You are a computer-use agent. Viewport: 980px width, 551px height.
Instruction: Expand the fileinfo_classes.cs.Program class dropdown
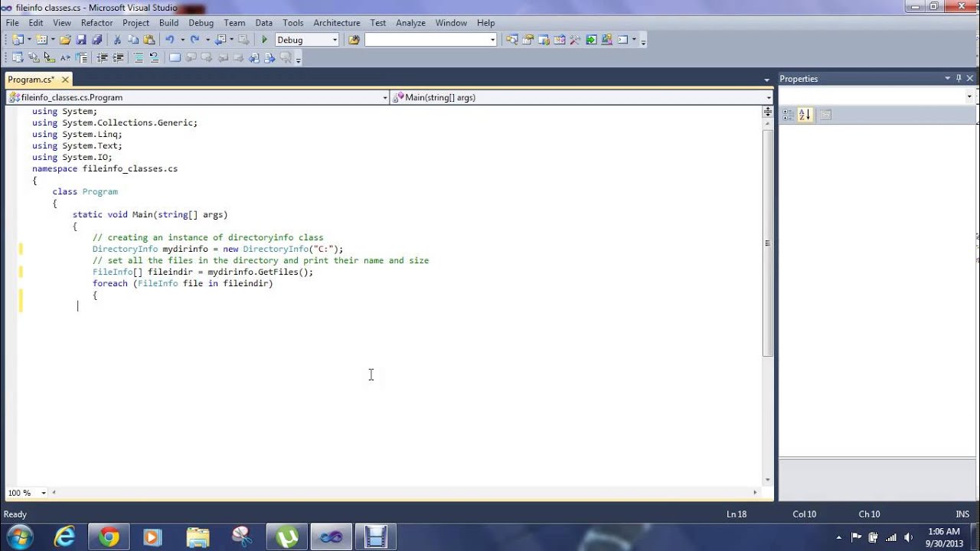pos(385,97)
